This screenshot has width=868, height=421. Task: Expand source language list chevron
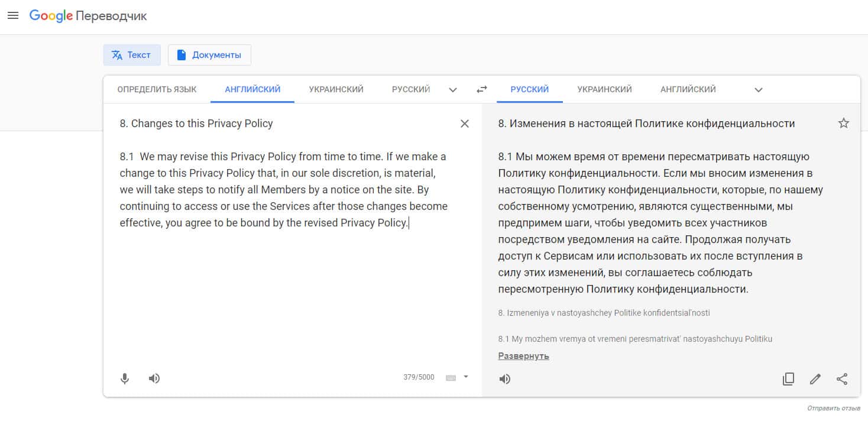453,90
